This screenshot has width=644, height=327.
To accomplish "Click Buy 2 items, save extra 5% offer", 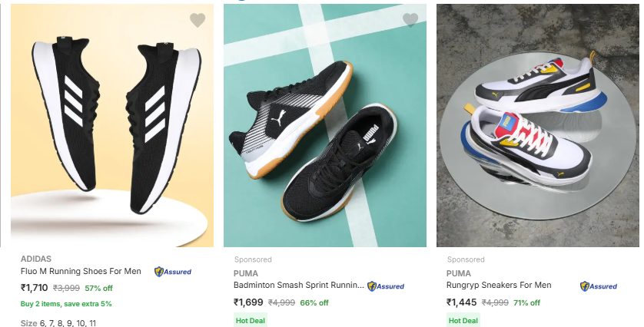I will 66,304.
